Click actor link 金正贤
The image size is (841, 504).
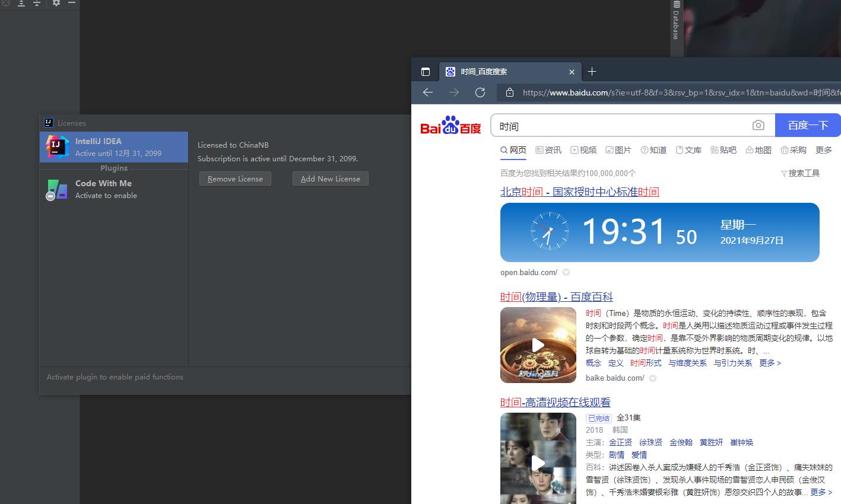620,442
